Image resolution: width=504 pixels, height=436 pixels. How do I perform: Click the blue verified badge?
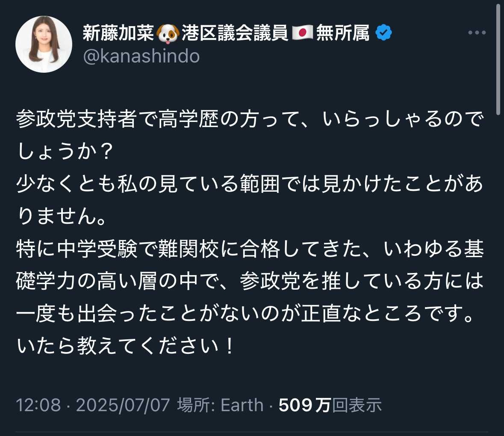point(383,33)
